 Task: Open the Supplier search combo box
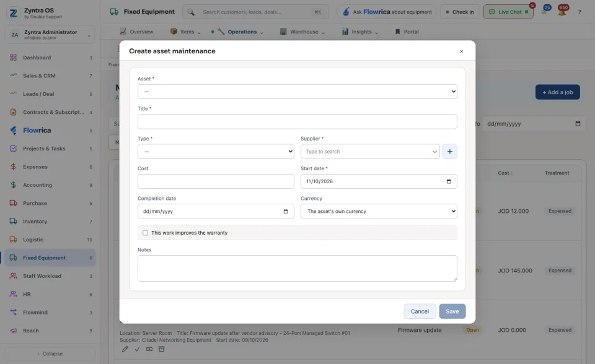370,152
